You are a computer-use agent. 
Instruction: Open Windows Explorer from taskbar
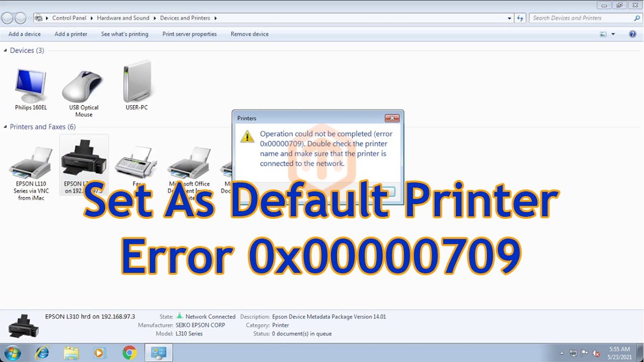[71, 353]
